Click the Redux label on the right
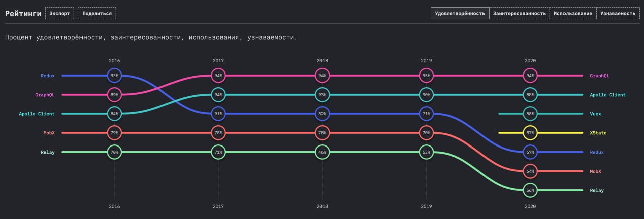 tap(597, 152)
